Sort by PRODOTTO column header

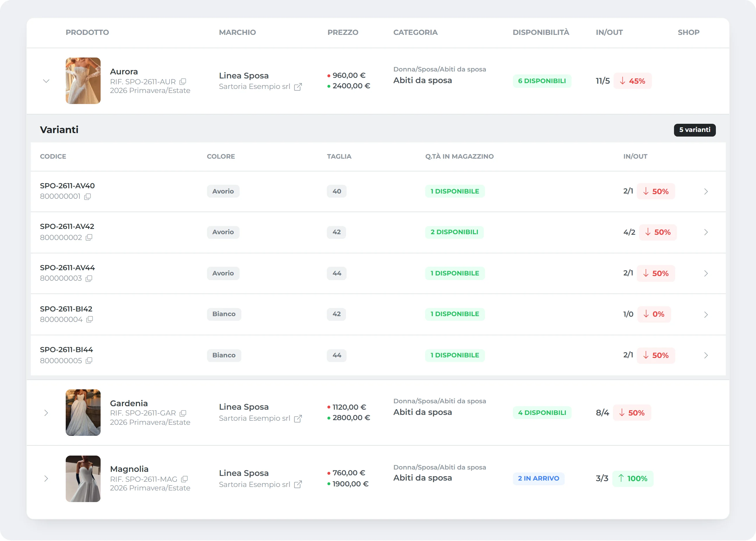click(87, 32)
